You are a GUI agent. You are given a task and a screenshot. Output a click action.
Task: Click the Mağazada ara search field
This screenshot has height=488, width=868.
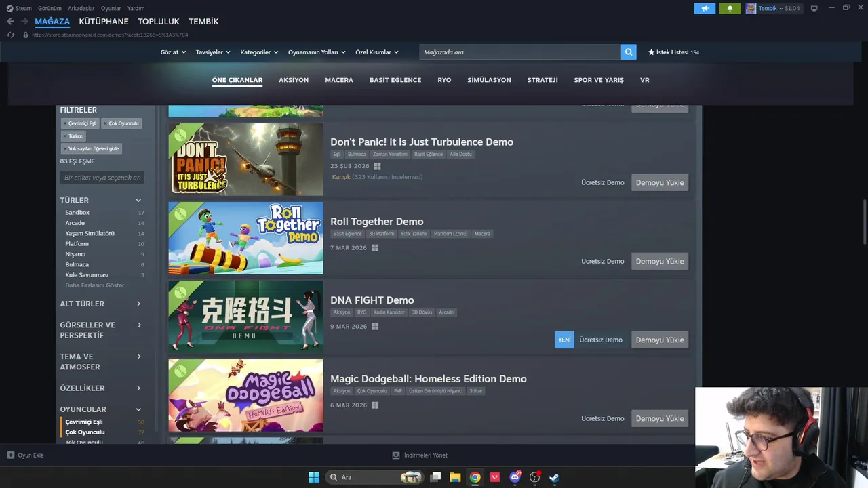click(x=520, y=52)
